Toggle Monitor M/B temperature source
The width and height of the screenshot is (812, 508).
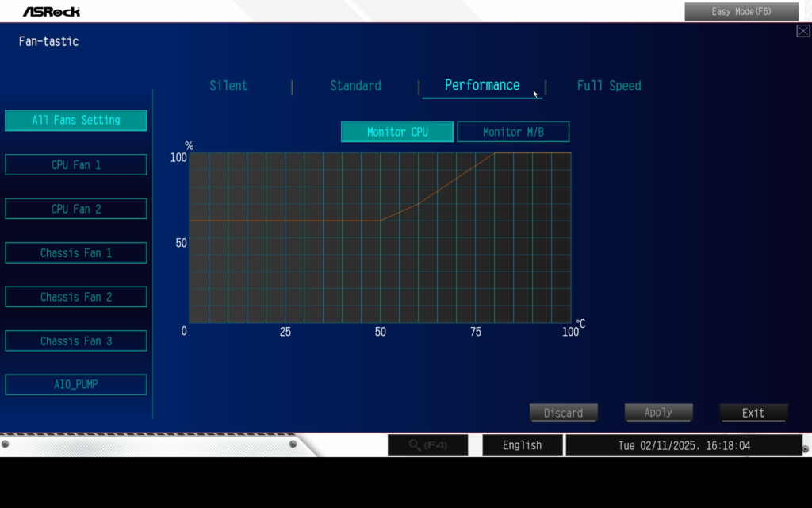(x=513, y=132)
